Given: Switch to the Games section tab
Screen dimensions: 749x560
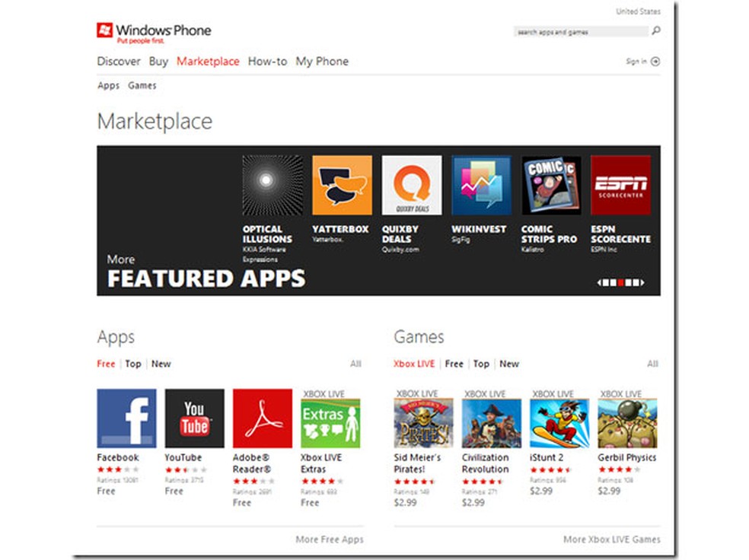Looking at the screenshot, I should (142, 85).
